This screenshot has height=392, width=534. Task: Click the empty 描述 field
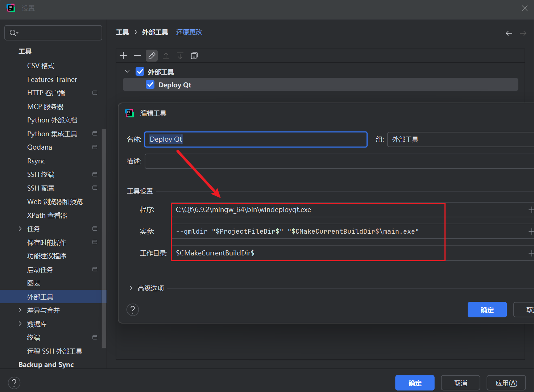[x=339, y=161]
